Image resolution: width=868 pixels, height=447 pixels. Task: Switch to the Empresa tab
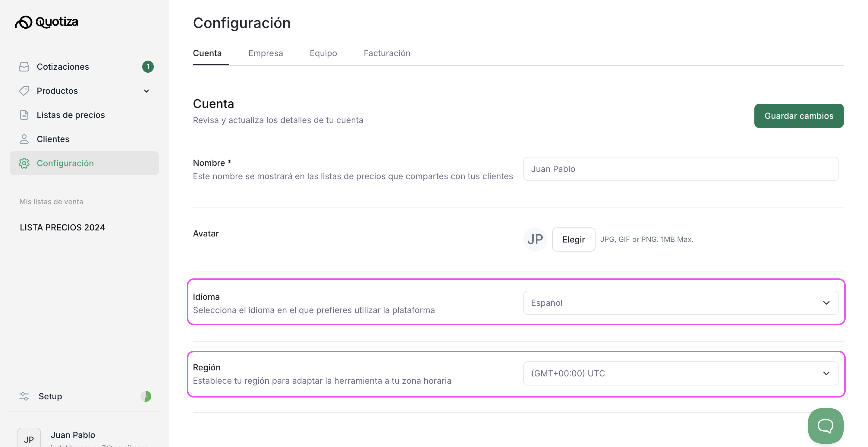(266, 53)
